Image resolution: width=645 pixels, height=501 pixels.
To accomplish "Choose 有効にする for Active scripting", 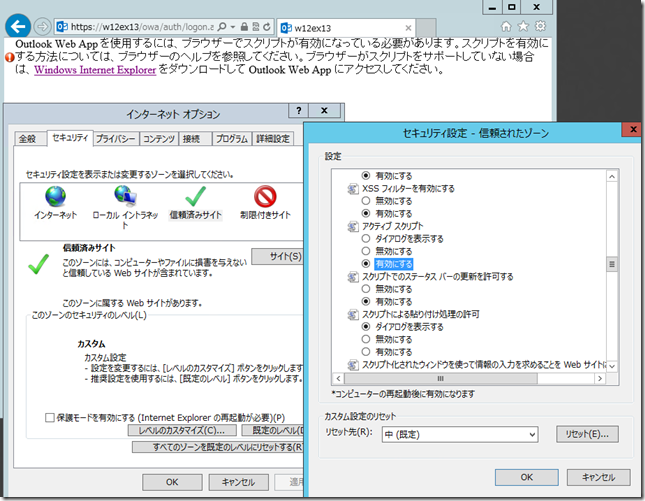I will [x=366, y=264].
